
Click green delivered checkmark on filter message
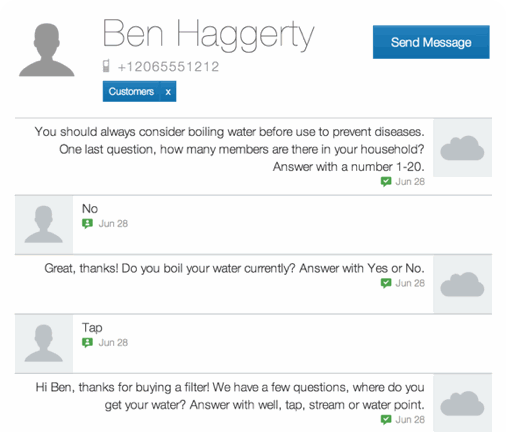point(386,420)
